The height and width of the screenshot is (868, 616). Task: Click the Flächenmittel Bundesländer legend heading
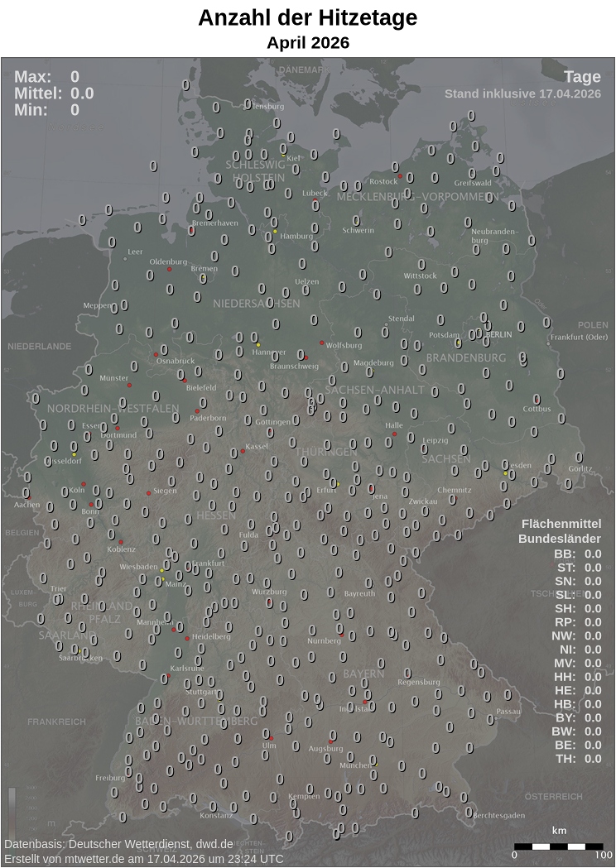[560, 531]
